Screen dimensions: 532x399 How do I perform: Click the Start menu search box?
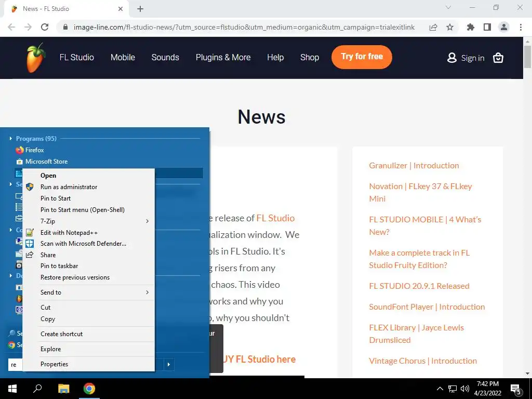pos(15,365)
